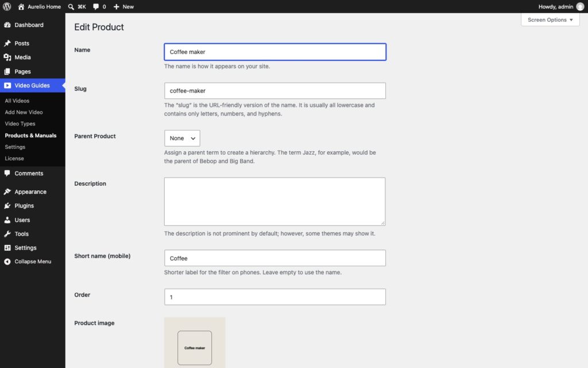The width and height of the screenshot is (588, 368).
Task: Open the Media menu item
Action: pos(33,57)
